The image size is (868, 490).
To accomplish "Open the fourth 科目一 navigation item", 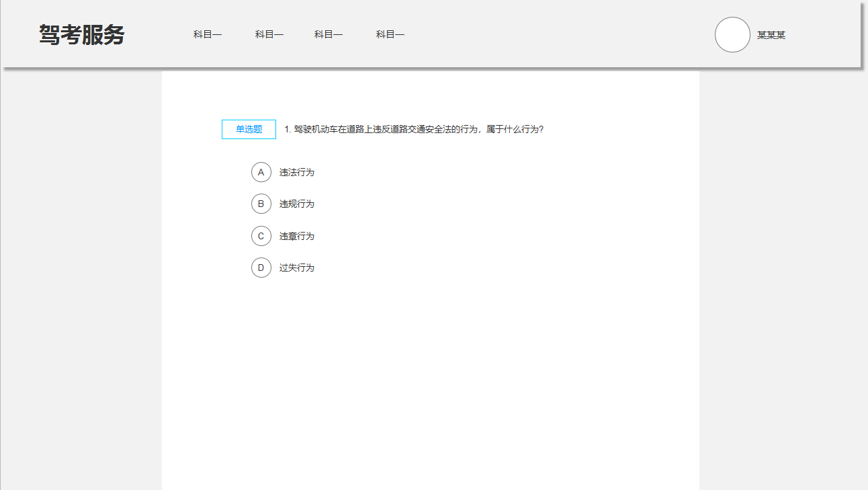I will (390, 35).
